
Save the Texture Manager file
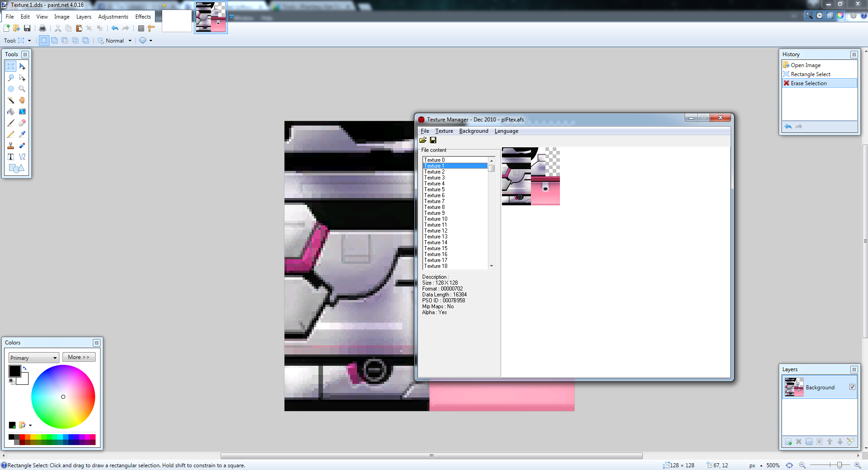(x=433, y=140)
